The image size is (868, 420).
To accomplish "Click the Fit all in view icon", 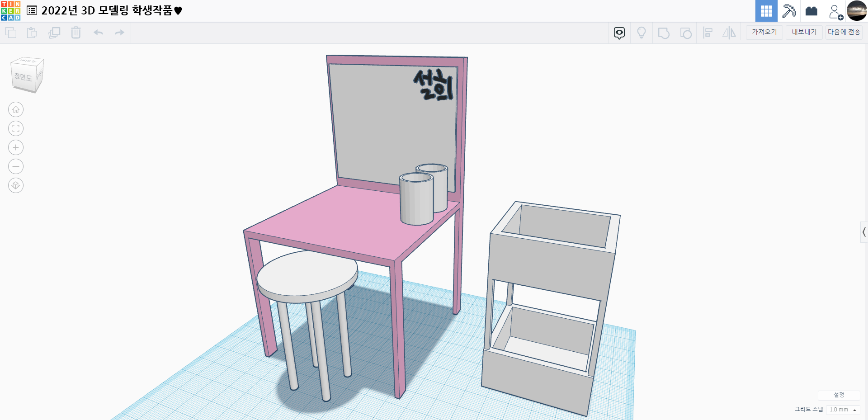I will (x=16, y=128).
